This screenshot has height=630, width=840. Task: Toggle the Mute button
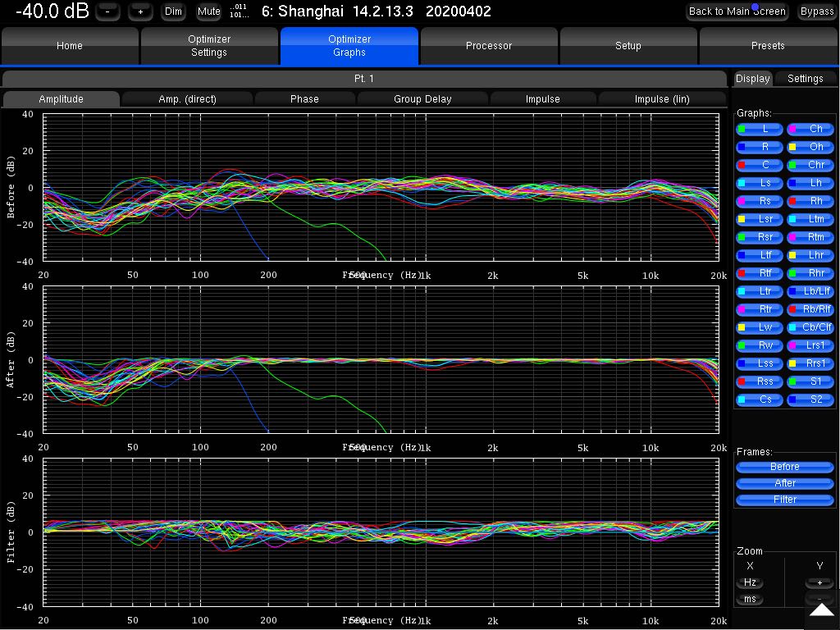coord(208,11)
